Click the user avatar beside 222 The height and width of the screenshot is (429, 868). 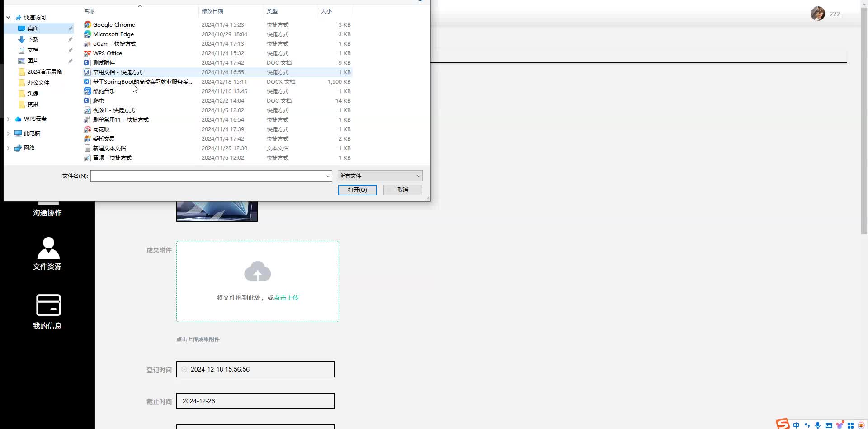click(817, 14)
